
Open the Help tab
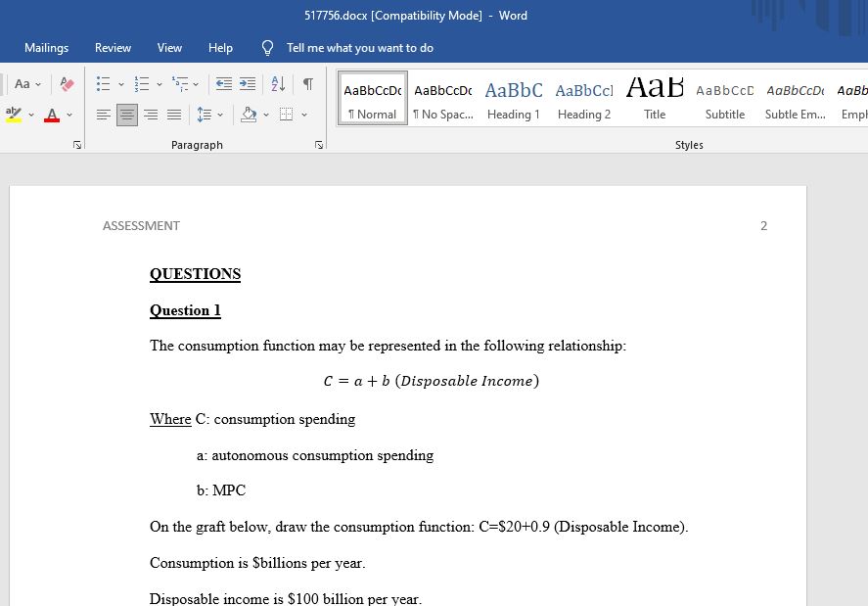[x=220, y=48]
